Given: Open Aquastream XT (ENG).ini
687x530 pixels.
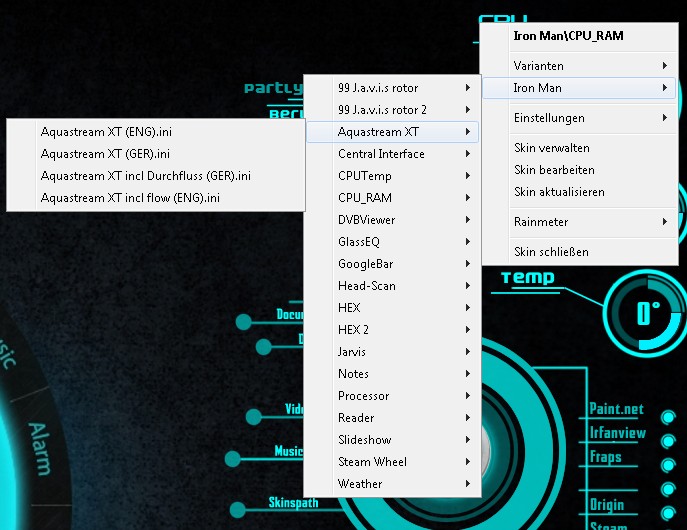Looking at the screenshot, I should pos(156,132).
